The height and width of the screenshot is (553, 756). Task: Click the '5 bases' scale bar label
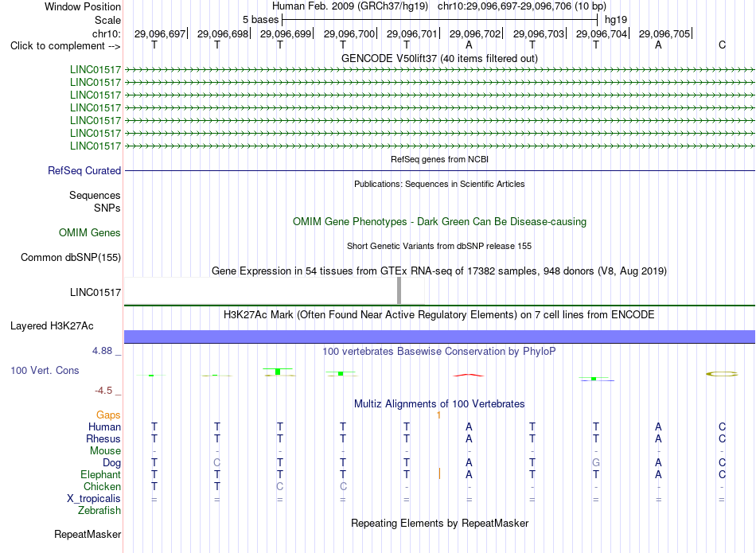(260, 20)
